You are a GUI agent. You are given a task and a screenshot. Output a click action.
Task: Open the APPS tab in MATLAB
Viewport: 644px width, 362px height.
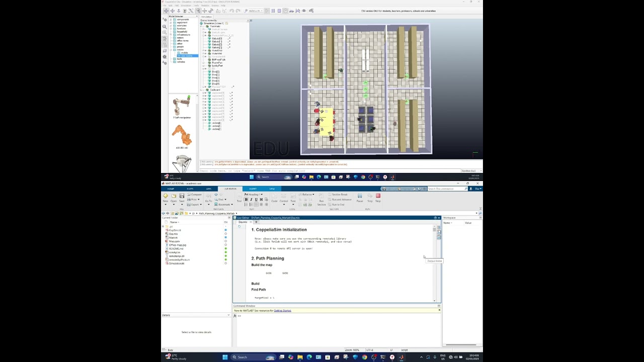[209, 189]
